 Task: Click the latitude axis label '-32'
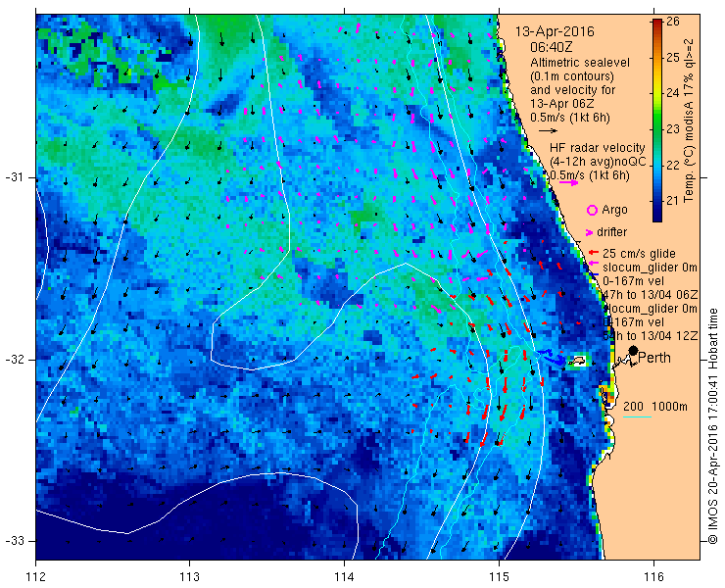[14, 360]
